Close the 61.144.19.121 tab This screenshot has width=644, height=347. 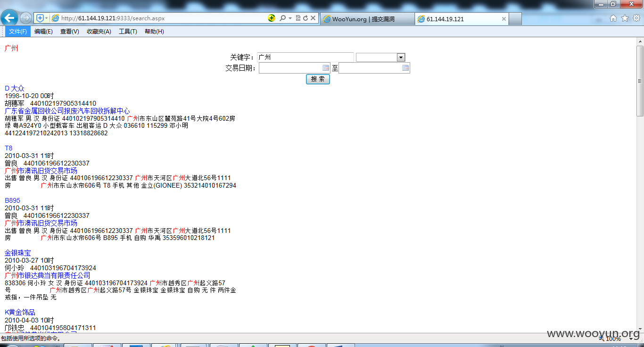click(x=504, y=19)
